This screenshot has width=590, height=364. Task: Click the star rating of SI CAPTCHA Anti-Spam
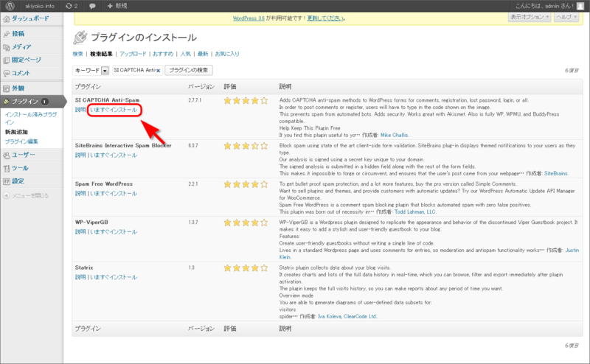(246, 100)
